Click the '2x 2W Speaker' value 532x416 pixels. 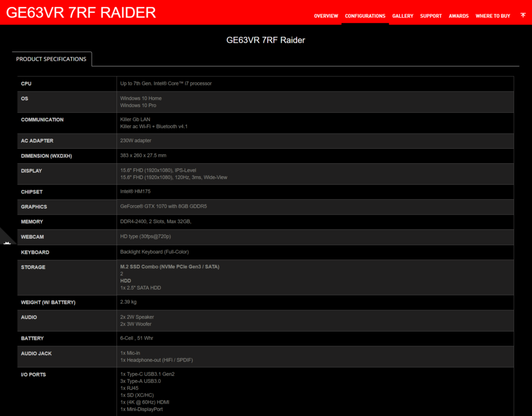[x=137, y=317]
